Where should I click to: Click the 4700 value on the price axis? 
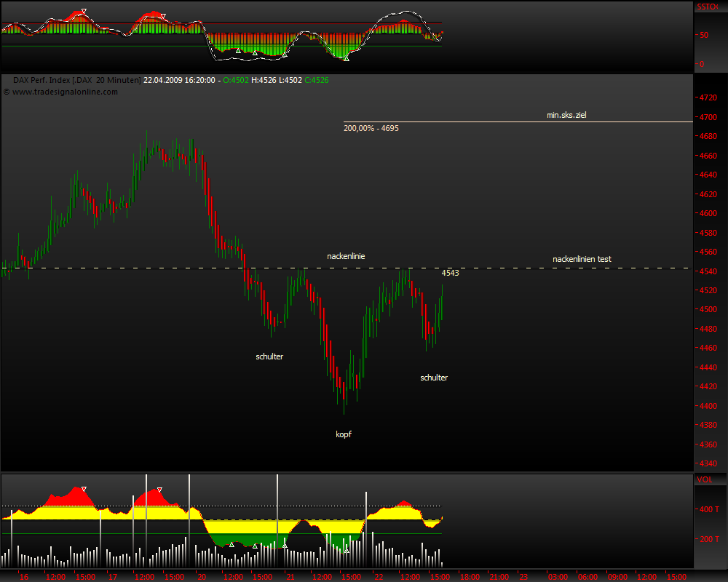(708, 116)
